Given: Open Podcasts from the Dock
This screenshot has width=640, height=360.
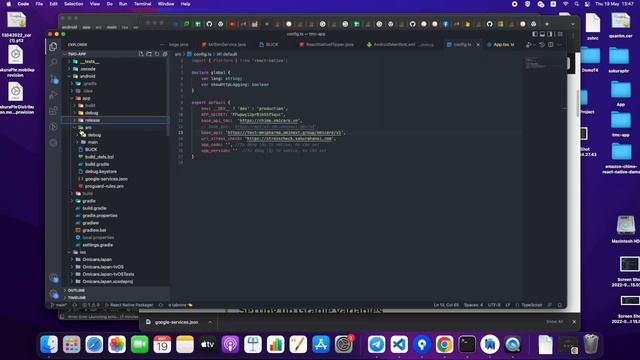Looking at the screenshot, I should (x=230, y=344).
